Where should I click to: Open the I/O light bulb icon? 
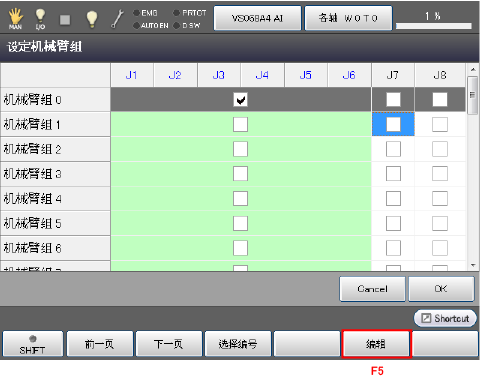coord(40,19)
